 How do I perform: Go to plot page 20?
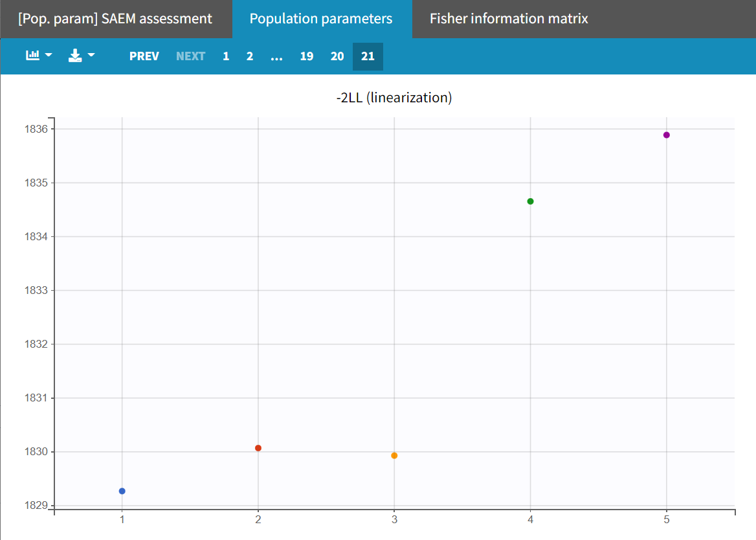(337, 56)
